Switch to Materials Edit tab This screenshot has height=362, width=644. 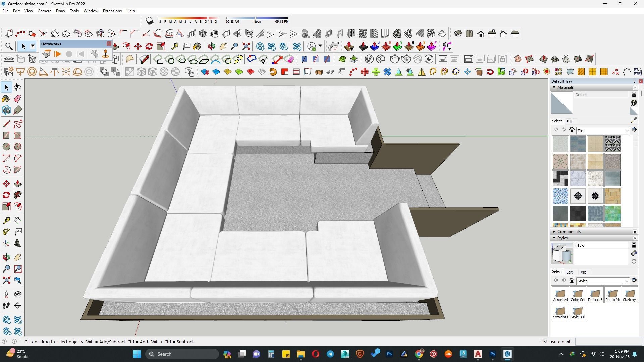click(569, 122)
